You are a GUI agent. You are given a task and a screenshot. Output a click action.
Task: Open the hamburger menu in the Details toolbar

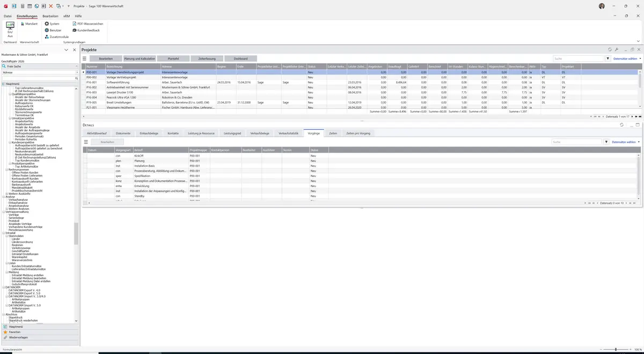[86, 142]
